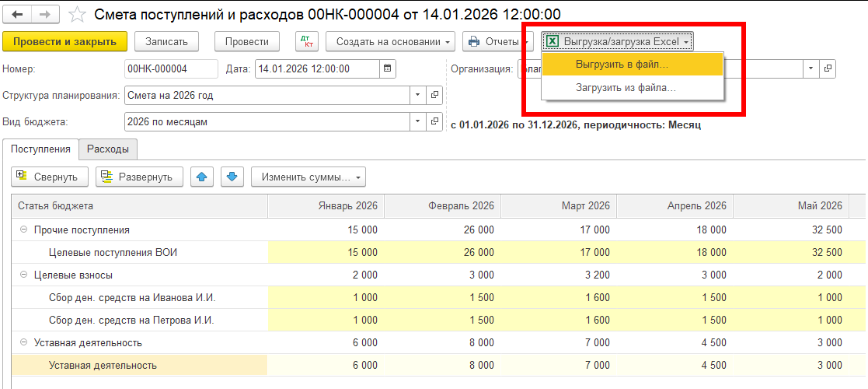Move the row down with blue arrow
The image size is (868, 389).
point(231,177)
